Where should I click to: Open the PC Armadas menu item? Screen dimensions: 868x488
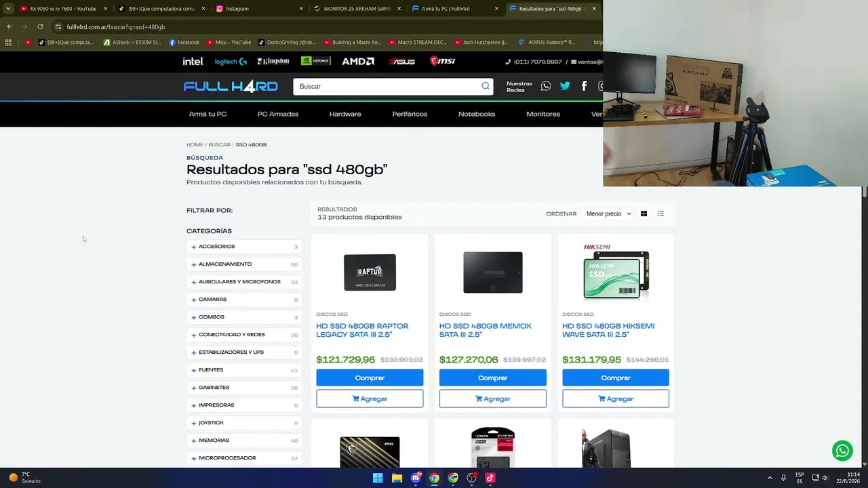click(x=278, y=114)
